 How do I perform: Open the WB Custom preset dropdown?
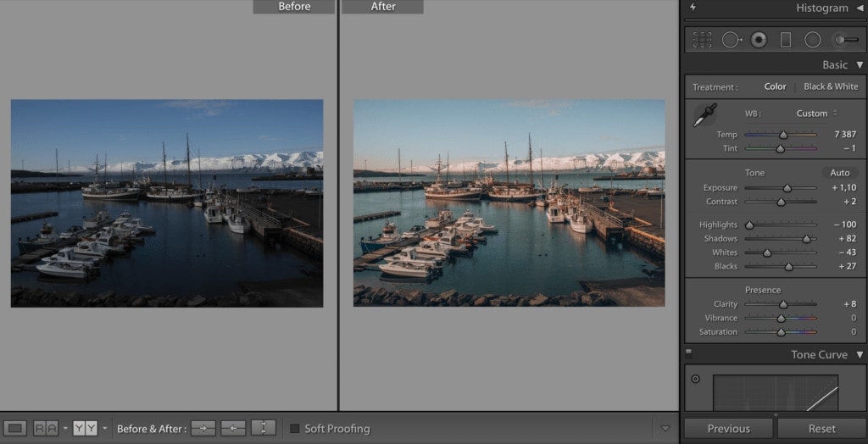pyautogui.click(x=816, y=114)
